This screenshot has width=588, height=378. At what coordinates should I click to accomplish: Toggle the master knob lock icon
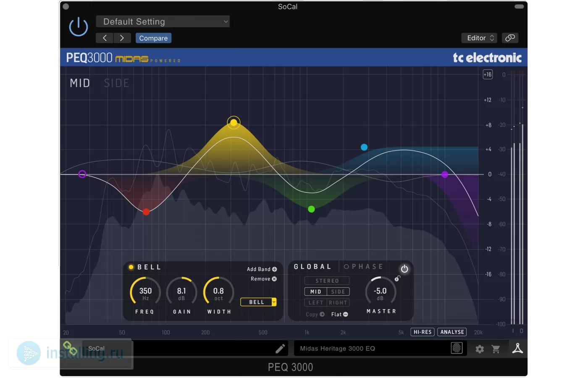[397, 278]
